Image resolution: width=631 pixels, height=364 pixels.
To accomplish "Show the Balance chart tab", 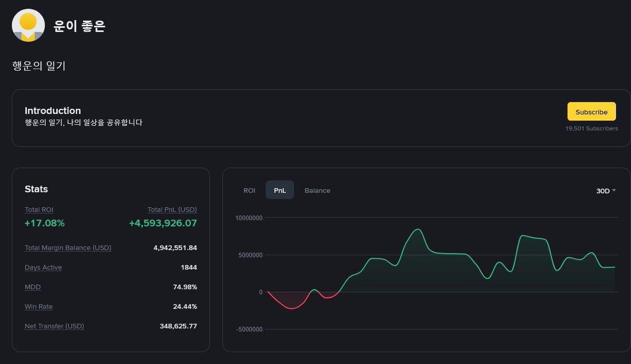I will click(318, 190).
